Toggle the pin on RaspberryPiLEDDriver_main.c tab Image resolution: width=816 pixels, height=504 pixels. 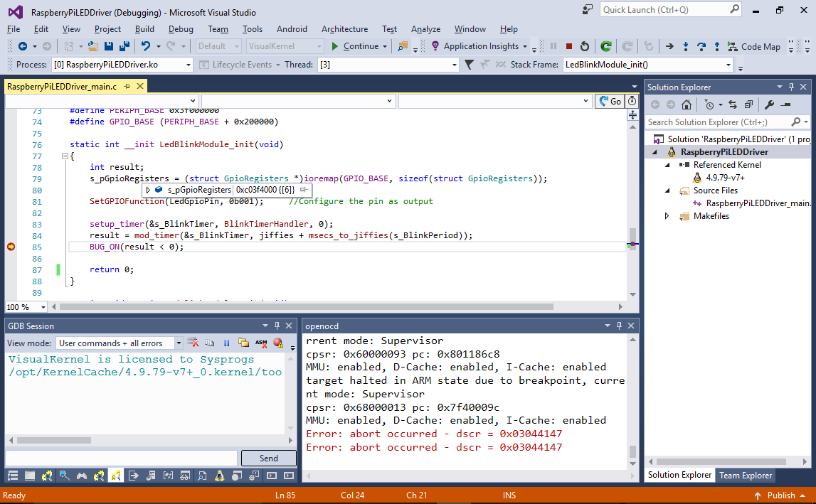pyautogui.click(x=127, y=86)
